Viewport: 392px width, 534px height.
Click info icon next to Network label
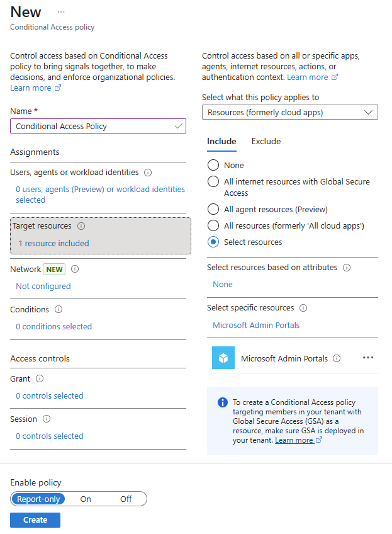(75, 269)
